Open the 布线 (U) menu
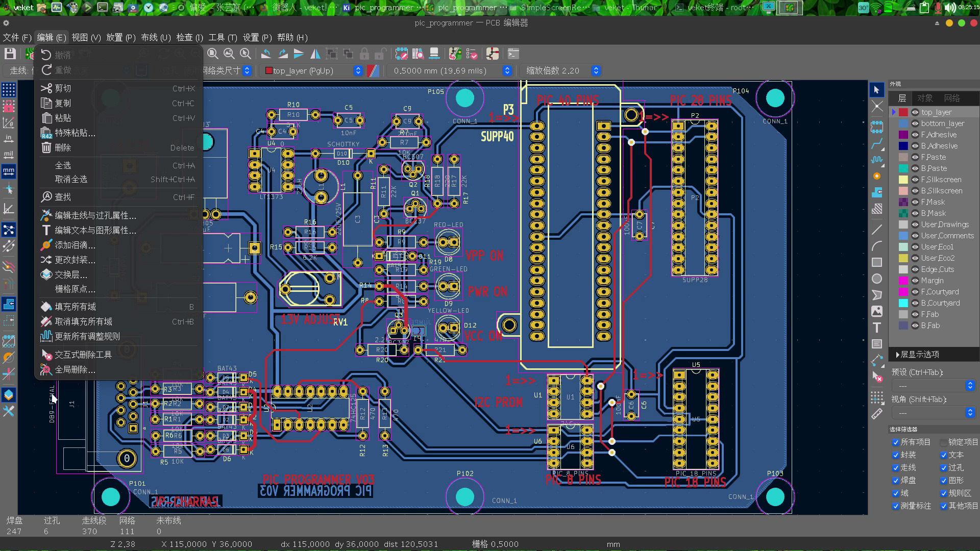 pyautogui.click(x=156, y=37)
